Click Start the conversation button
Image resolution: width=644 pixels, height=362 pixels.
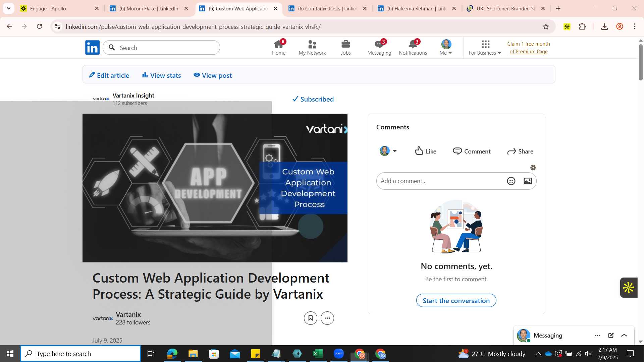point(456,301)
